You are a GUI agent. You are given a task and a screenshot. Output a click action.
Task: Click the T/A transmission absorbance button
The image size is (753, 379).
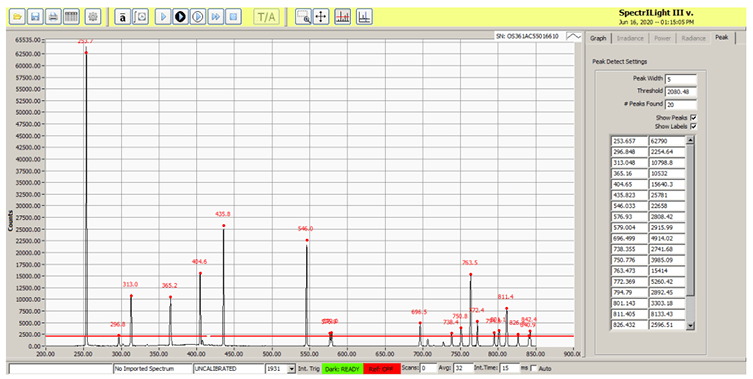click(x=267, y=17)
